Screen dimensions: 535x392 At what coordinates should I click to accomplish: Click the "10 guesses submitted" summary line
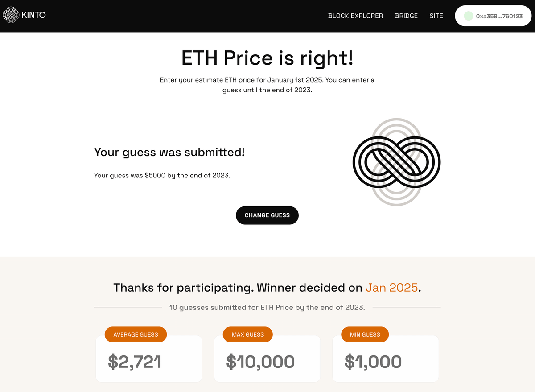click(x=267, y=307)
